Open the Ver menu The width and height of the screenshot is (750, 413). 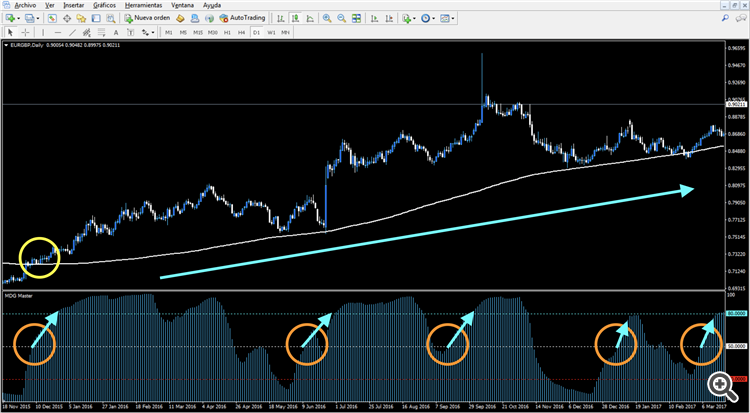click(x=49, y=5)
